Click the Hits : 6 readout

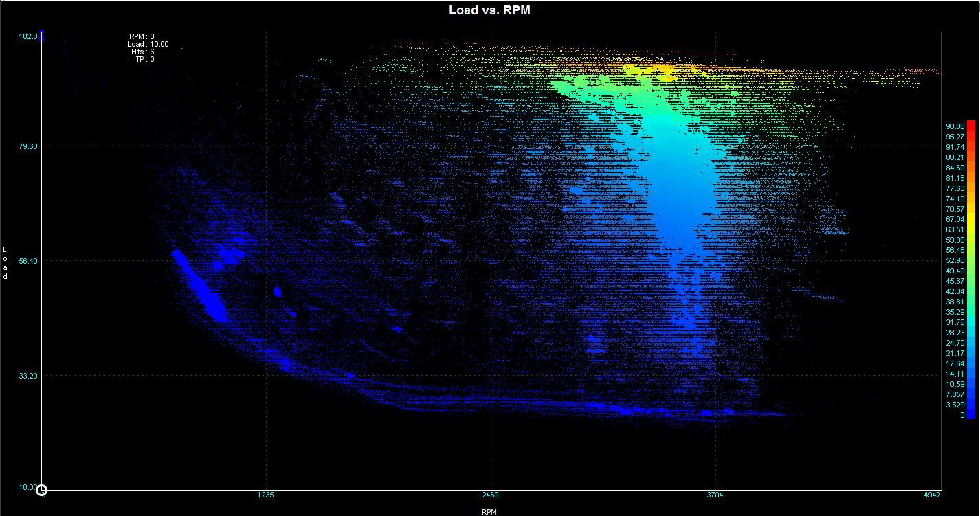(x=142, y=52)
